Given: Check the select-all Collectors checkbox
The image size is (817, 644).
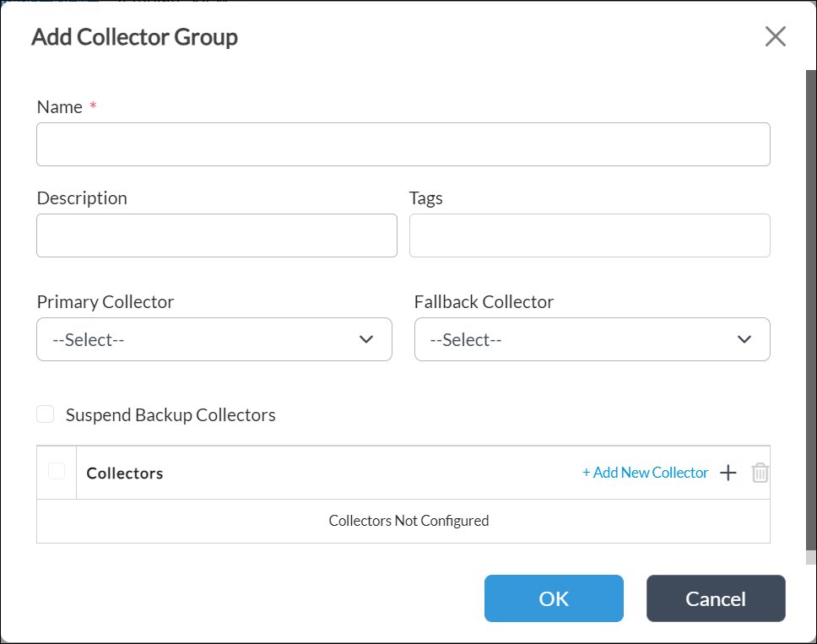Looking at the screenshot, I should [57, 472].
